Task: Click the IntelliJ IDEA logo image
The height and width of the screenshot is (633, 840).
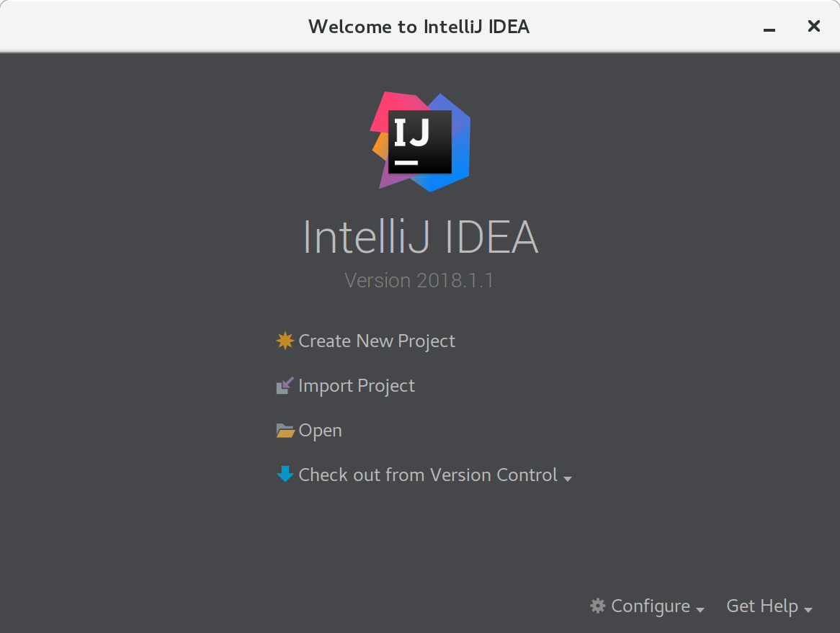Action: (421, 142)
